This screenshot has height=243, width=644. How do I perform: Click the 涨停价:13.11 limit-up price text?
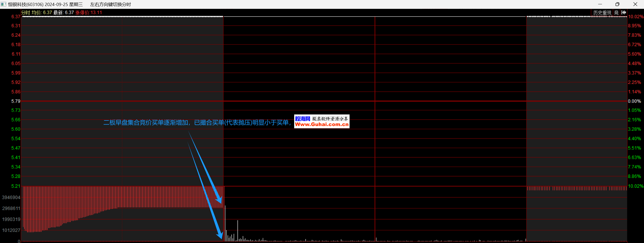pos(89,13)
